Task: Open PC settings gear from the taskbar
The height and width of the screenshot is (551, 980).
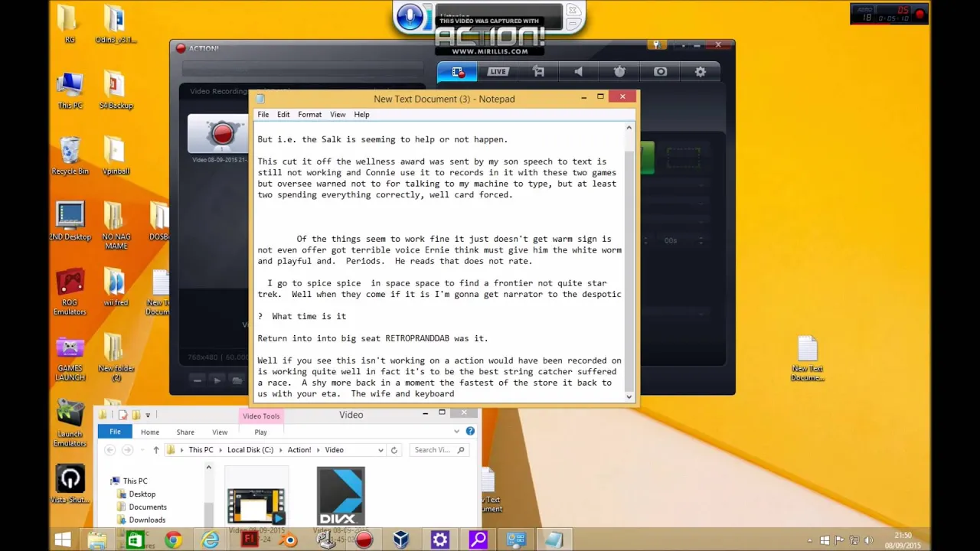Action: (439, 540)
